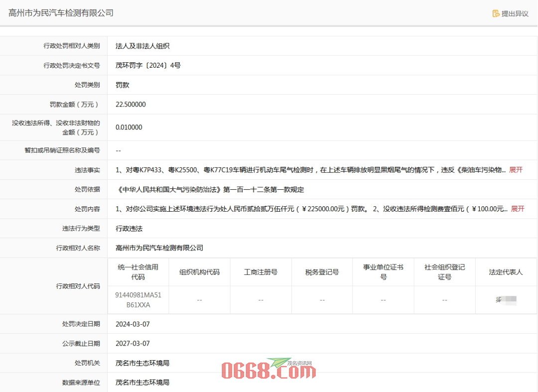The height and width of the screenshot is (392, 538).
Task: Click the 处罚依据 law citation text
Action: (x=210, y=189)
